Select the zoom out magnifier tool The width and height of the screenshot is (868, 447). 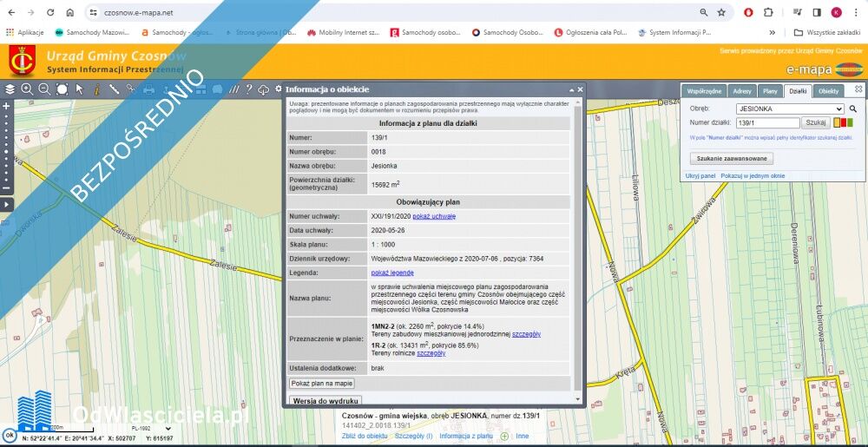44,89
